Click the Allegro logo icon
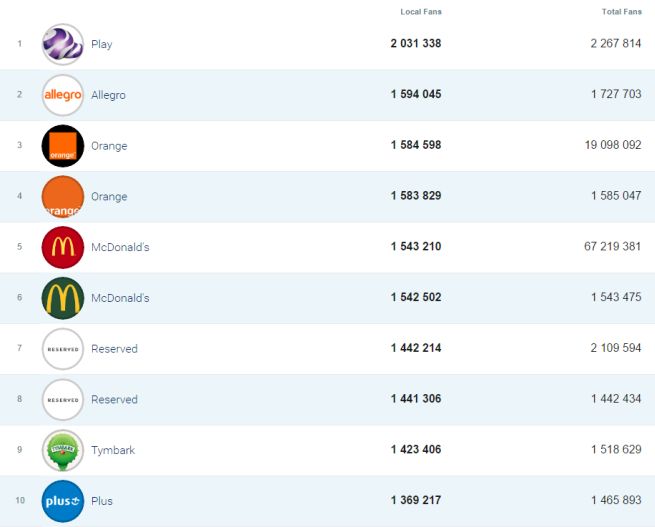Image resolution: width=655 pixels, height=527 pixels. [x=63, y=95]
